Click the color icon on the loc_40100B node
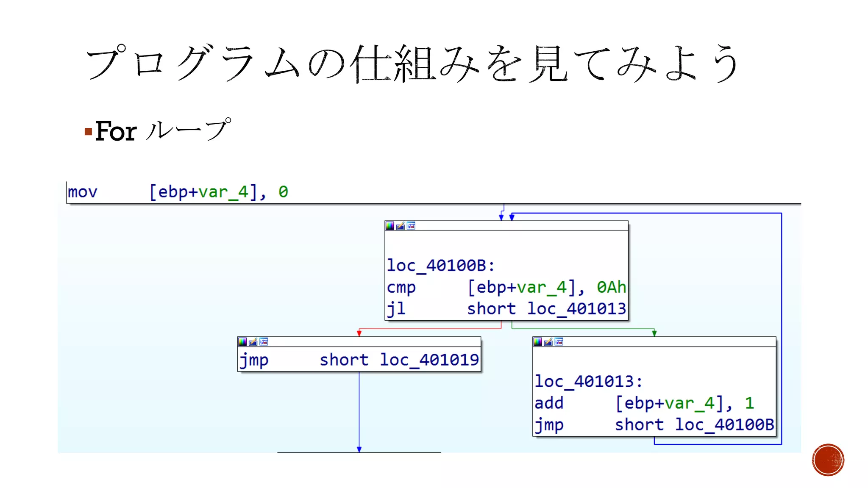The width and height of the screenshot is (868, 488). [x=389, y=226]
